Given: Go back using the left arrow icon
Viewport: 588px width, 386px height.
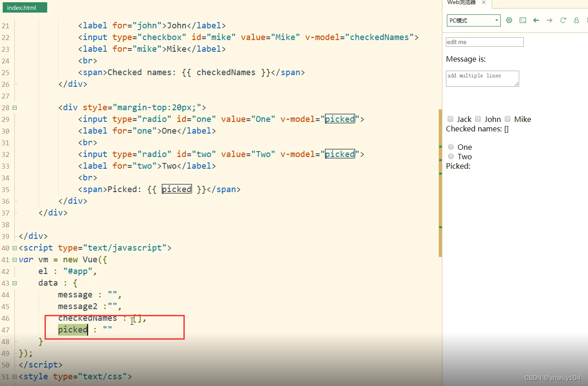Looking at the screenshot, I should [536, 20].
